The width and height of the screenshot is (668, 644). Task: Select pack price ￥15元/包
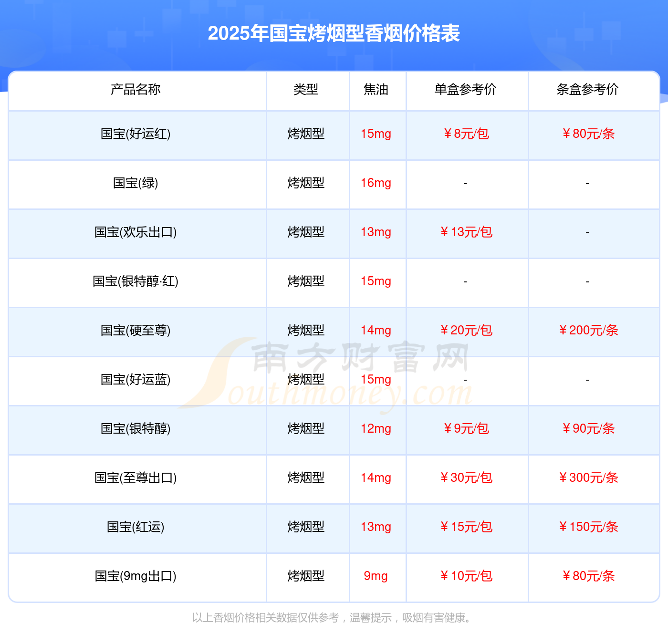[466, 527]
